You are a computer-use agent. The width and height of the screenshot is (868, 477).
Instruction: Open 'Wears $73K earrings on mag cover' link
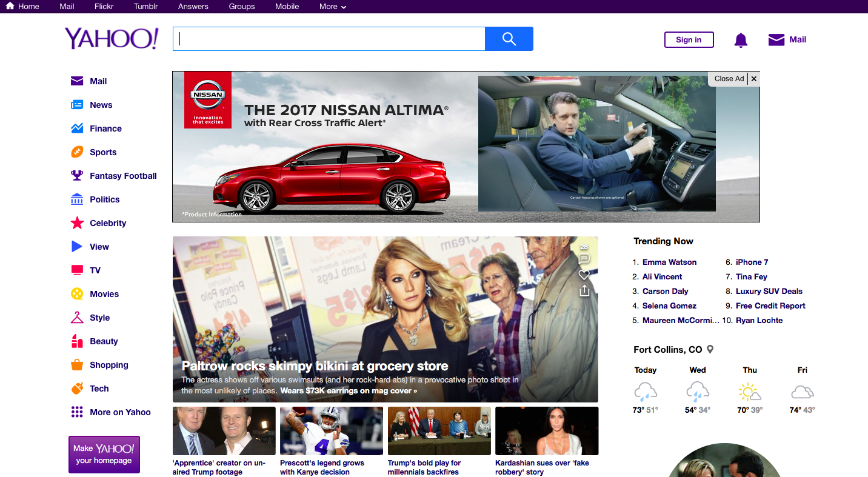click(x=349, y=391)
